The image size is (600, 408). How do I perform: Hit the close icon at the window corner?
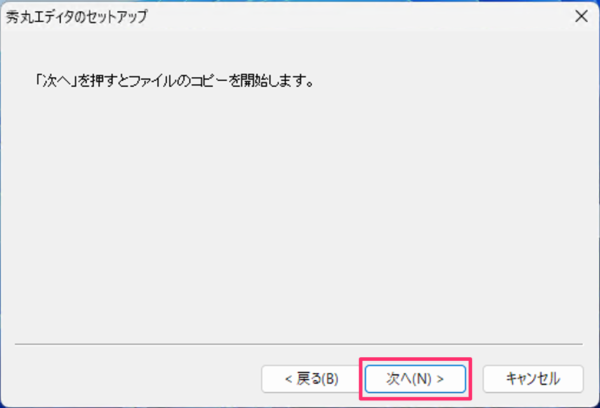[x=582, y=16]
